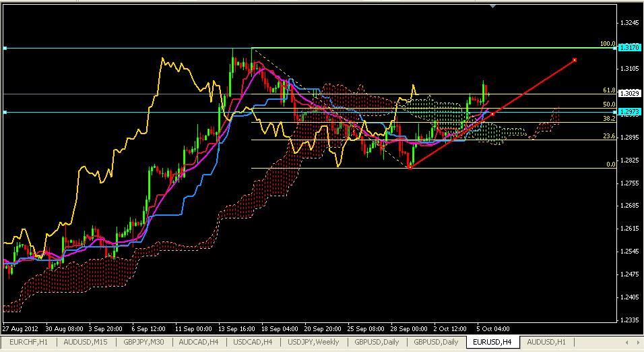Click the Fibonacci 50.0 level label
This screenshot has width=644, height=352.
tap(609, 105)
